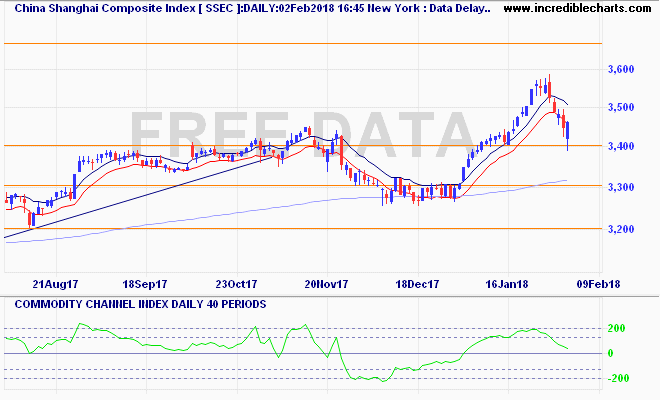Click the 16Jan18 date label
Image resolution: width=660 pixels, height=400 pixels.
[x=507, y=284]
